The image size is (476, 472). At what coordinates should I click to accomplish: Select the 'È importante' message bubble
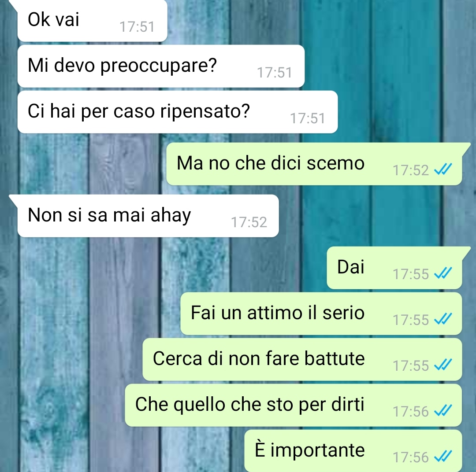[353, 451]
